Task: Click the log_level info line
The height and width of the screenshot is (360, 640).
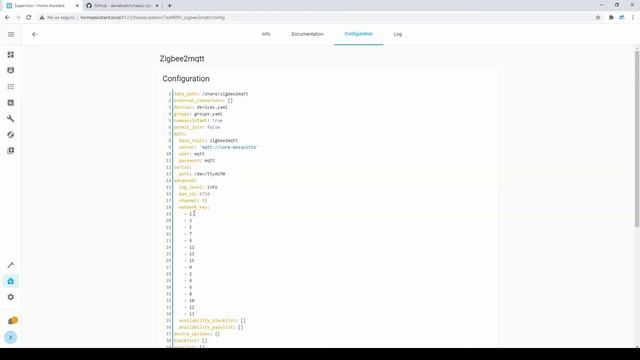Action: coord(198,187)
